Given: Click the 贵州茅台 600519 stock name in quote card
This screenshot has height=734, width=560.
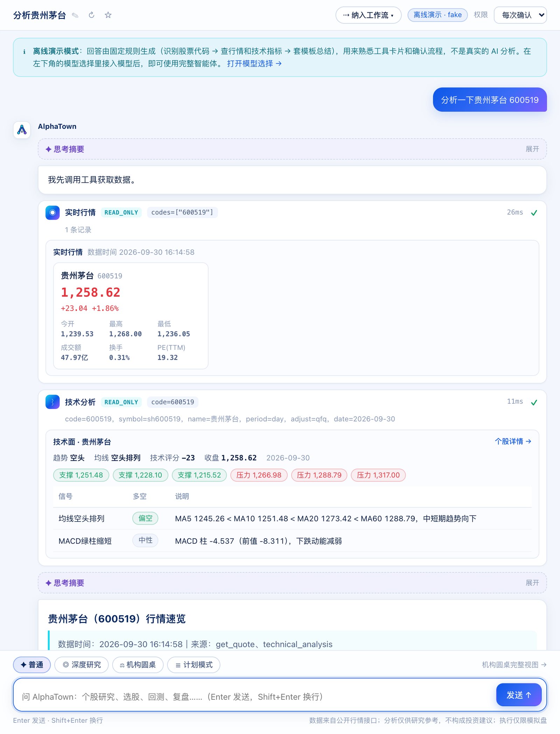Looking at the screenshot, I should click(91, 276).
